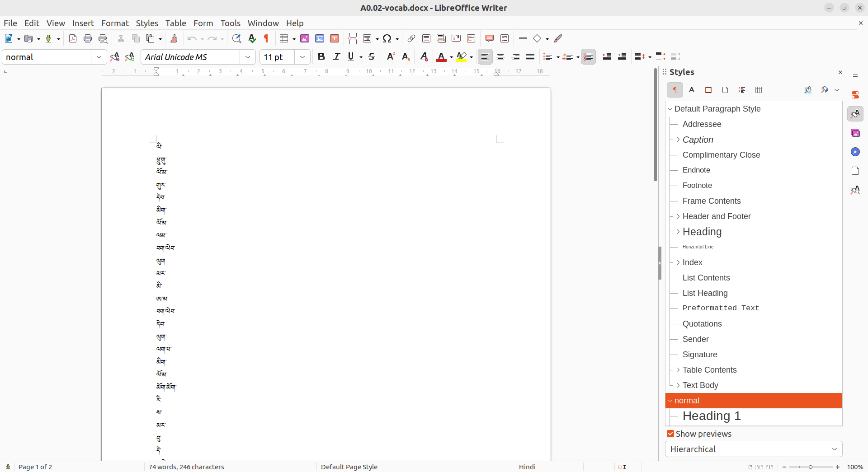Show Table Styles in Styles panel

point(759,90)
